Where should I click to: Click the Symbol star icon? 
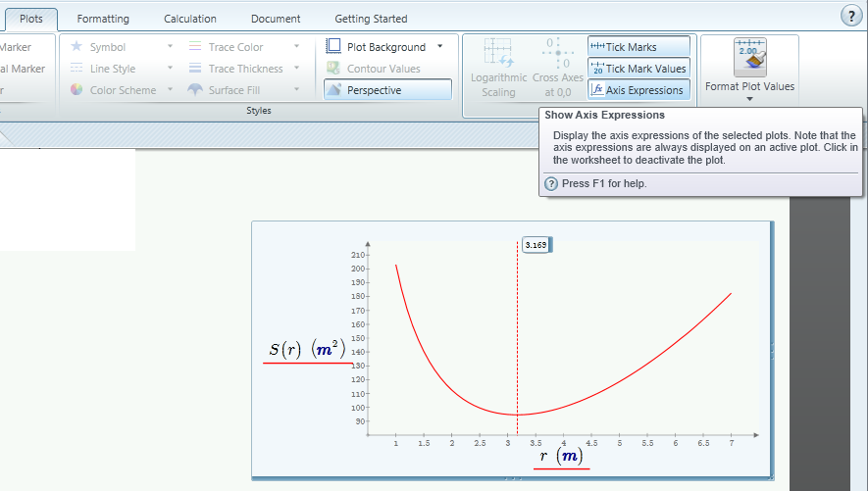coord(77,46)
